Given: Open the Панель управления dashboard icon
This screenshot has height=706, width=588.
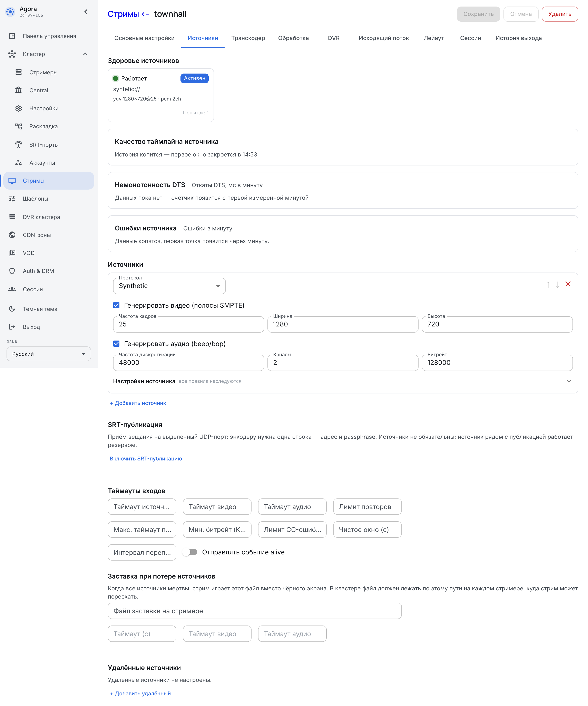Looking at the screenshot, I should [x=12, y=36].
